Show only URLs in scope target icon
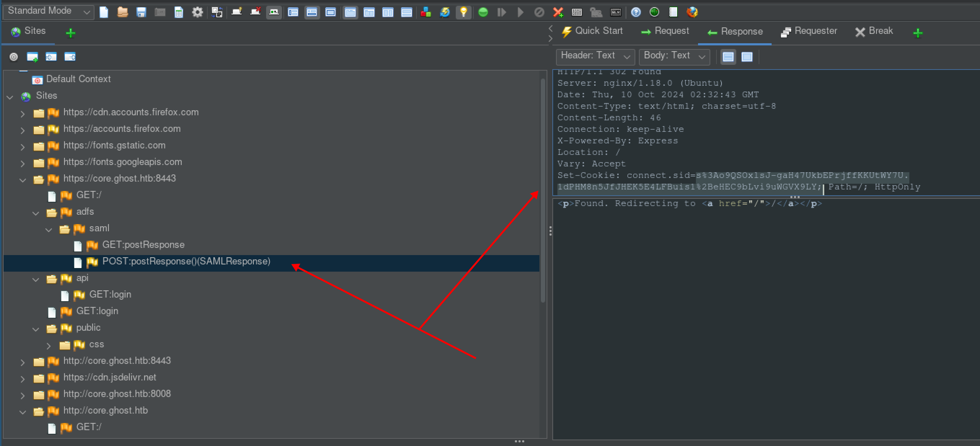The width and height of the screenshot is (980, 446). (14, 57)
